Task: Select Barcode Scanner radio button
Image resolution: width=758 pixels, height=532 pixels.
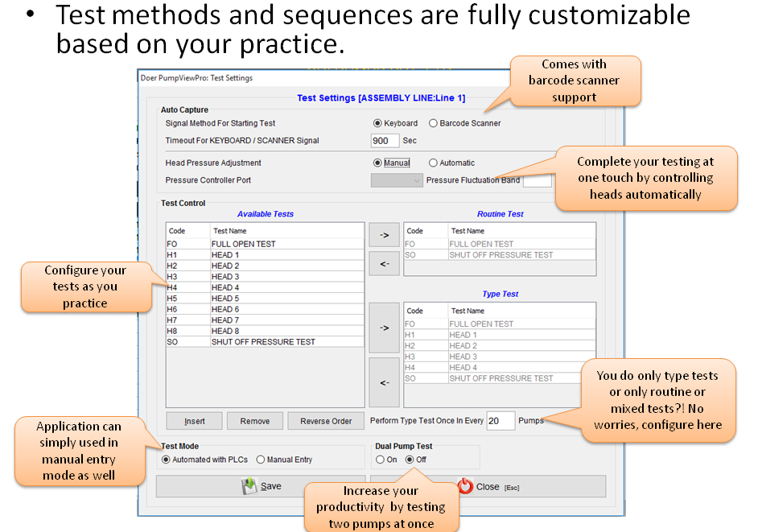Action: pyautogui.click(x=434, y=123)
